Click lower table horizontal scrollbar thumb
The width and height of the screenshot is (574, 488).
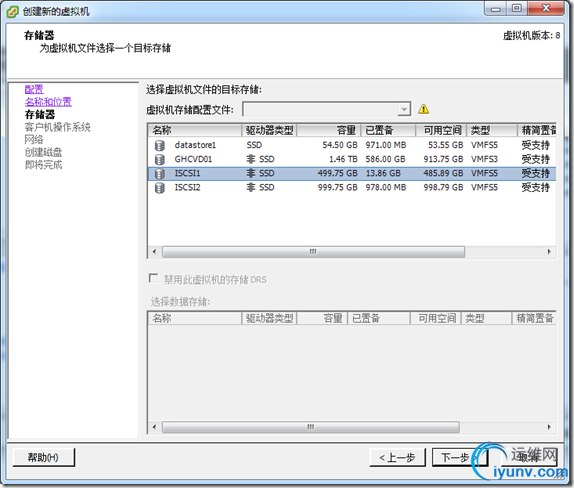point(311,427)
